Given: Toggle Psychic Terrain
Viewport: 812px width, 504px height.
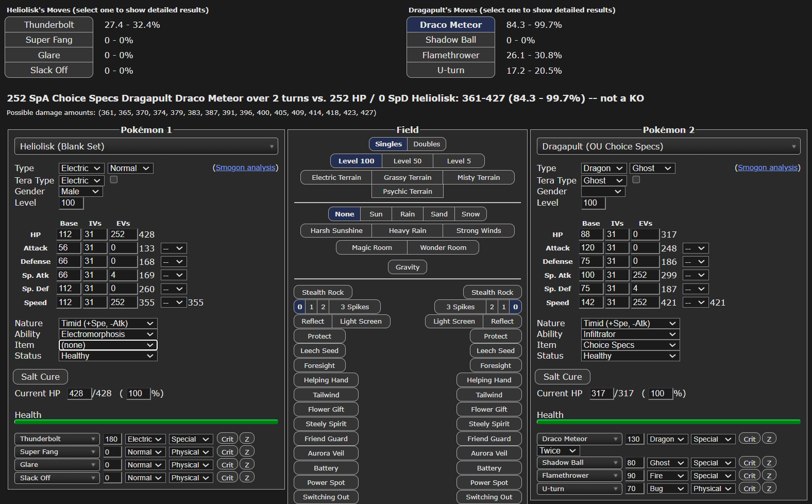Looking at the screenshot, I should point(408,191).
